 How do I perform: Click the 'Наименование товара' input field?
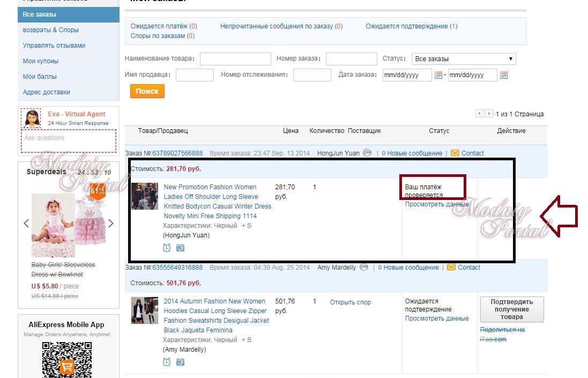[x=235, y=59]
